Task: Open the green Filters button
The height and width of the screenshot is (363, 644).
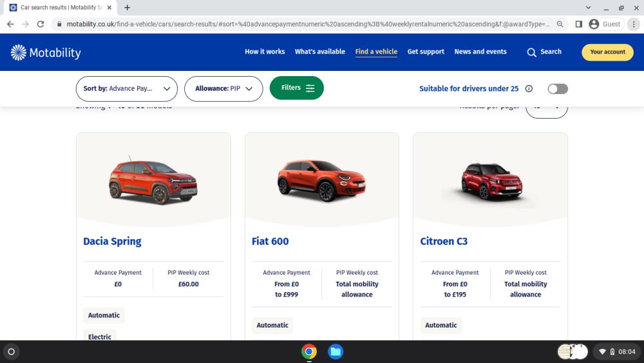Action: (x=296, y=88)
